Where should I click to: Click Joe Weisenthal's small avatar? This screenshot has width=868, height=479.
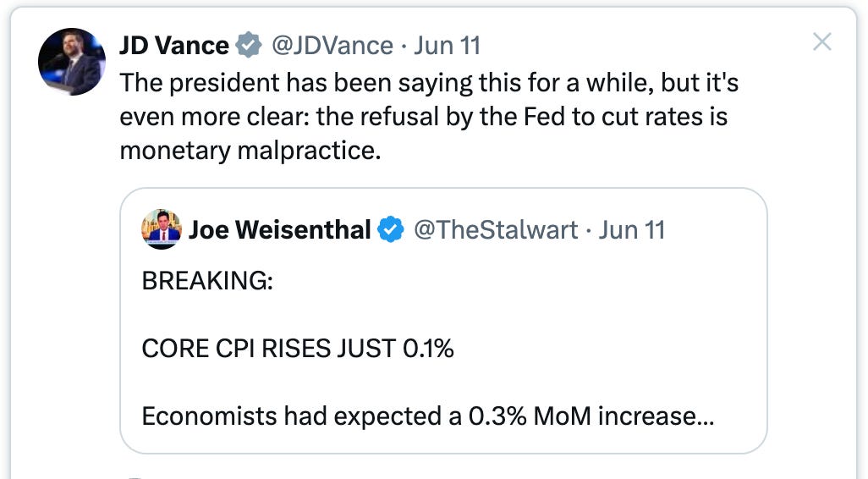pyautogui.click(x=161, y=229)
